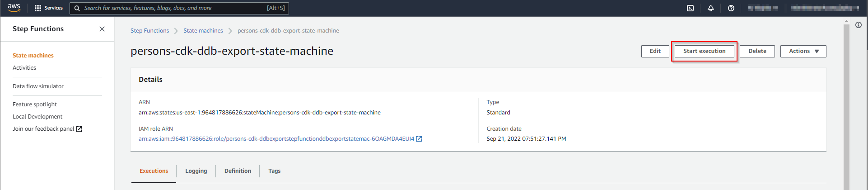Close the Step Functions sidebar panel

(102, 29)
